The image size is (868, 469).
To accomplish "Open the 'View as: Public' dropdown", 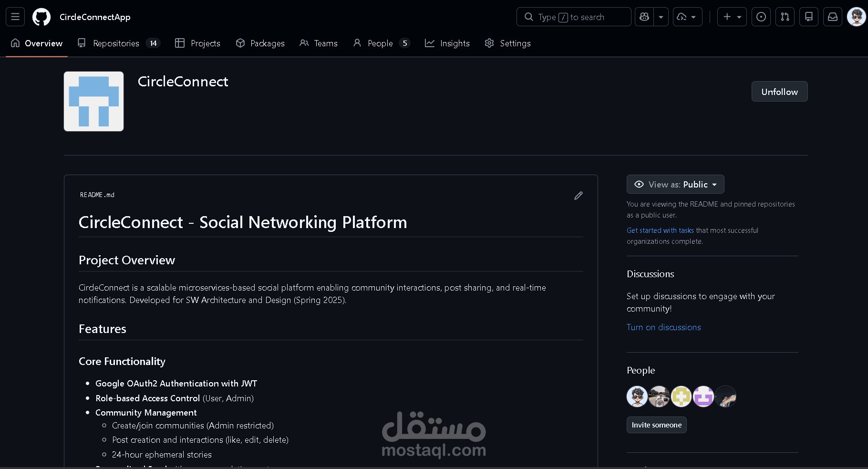I will pos(675,185).
